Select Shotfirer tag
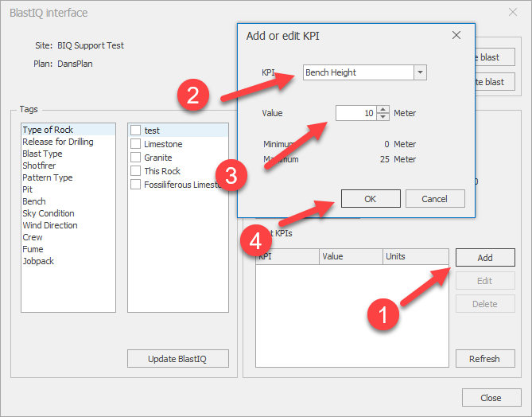Image resolution: width=532 pixels, height=417 pixels. coord(68,166)
